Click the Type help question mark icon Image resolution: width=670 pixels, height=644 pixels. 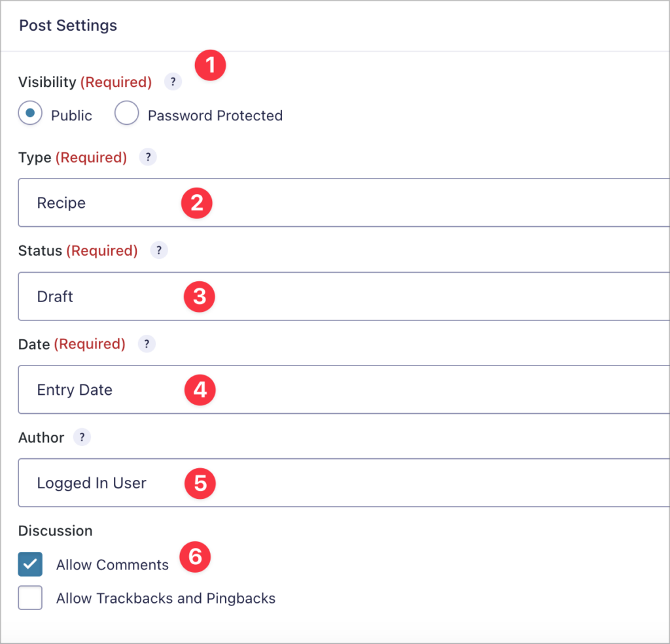tap(148, 158)
